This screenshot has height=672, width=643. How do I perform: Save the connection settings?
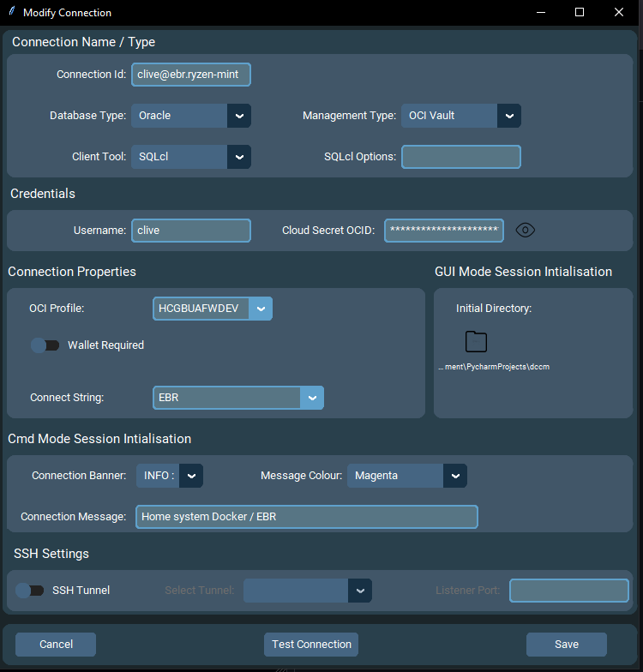[567, 645]
